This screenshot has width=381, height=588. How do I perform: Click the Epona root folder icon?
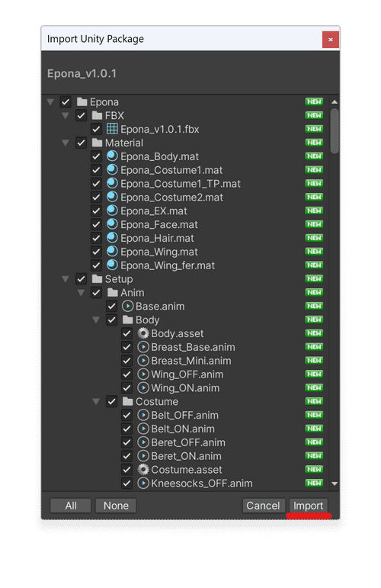pyautogui.click(x=82, y=102)
